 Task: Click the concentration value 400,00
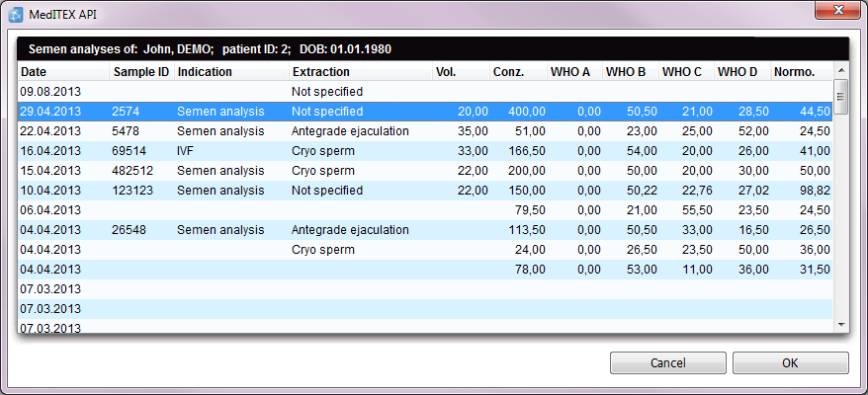pos(527,112)
